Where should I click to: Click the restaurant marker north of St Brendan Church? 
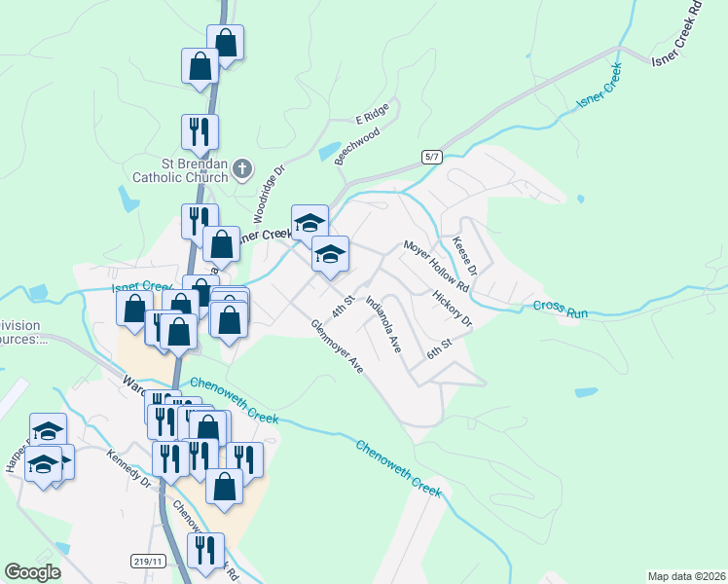point(200,136)
